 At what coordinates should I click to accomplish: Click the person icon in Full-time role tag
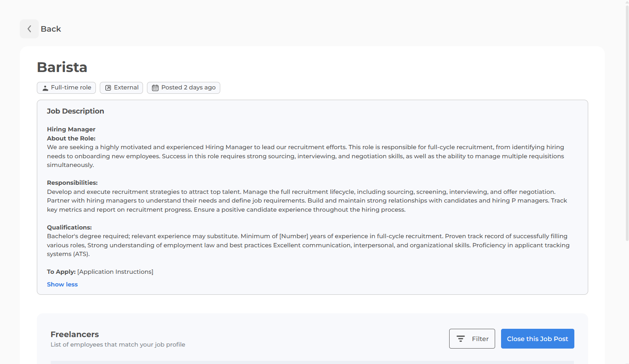(x=45, y=88)
